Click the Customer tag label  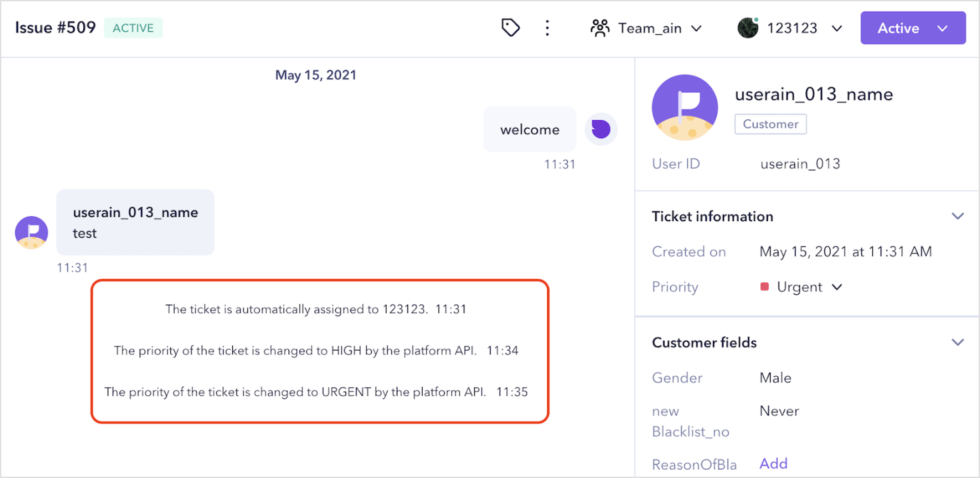coord(770,124)
